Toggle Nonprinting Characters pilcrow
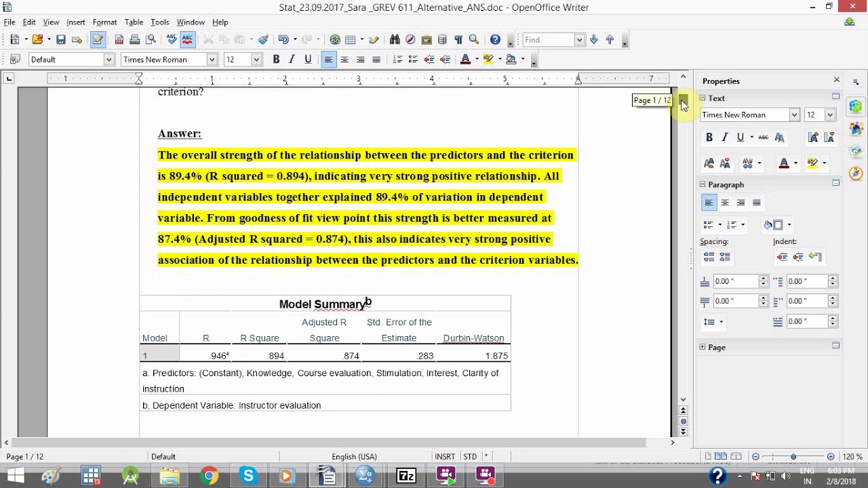This screenshot has height=488, width=868. click(x=458, y=40)
